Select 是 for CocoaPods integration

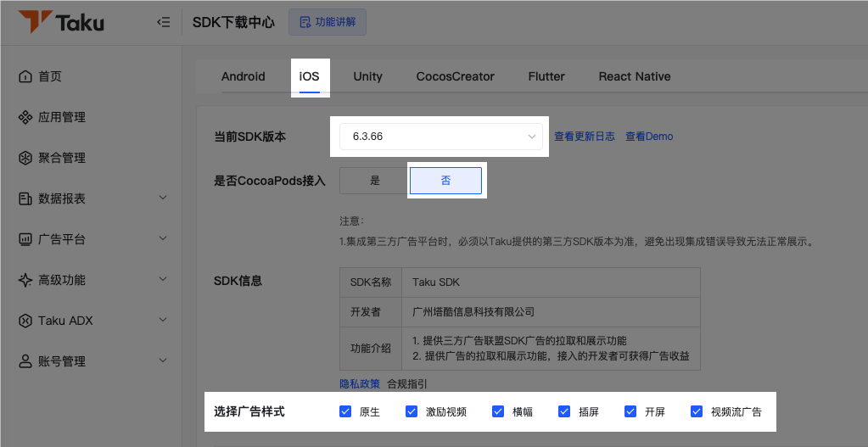pos(375,181)
